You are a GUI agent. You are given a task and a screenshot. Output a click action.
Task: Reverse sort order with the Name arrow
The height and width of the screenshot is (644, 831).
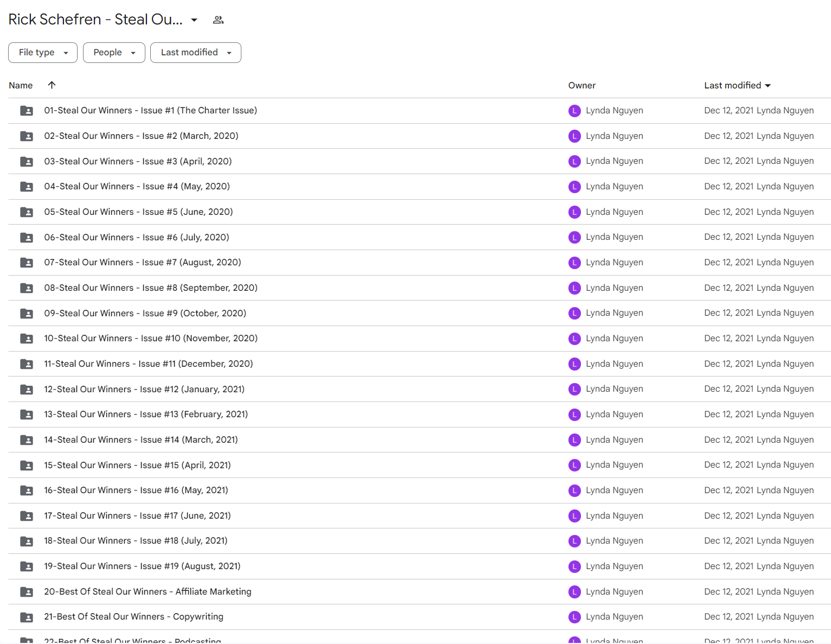(52, 85)
